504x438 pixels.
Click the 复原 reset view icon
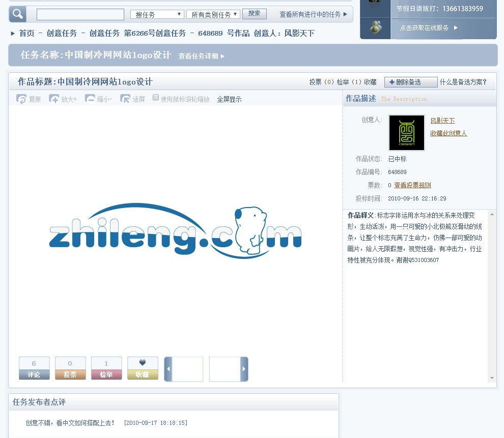(22, 99)
